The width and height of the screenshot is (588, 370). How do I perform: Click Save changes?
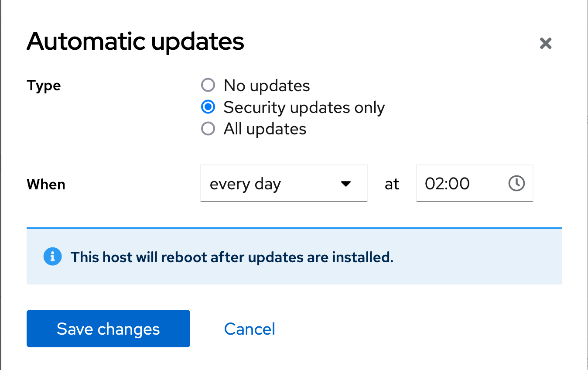tap(108, 329)
